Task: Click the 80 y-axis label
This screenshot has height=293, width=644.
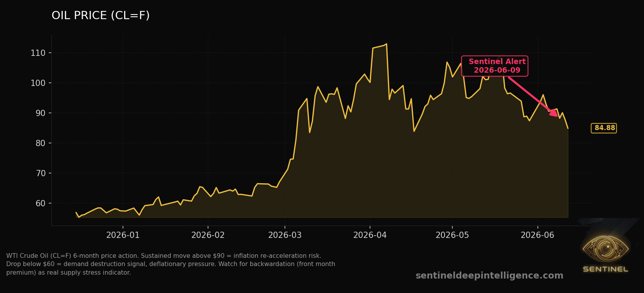Action: pos(41,143)
